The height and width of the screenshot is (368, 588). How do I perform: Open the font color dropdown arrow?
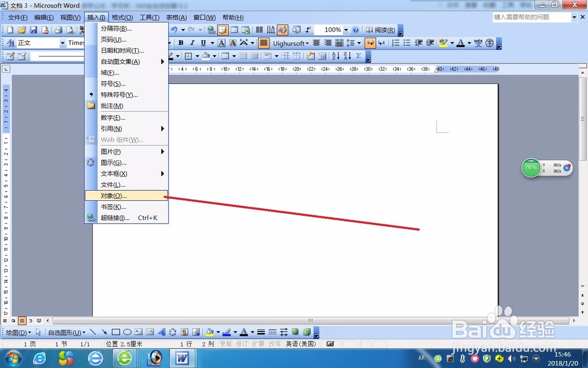(x=469, y=43)
